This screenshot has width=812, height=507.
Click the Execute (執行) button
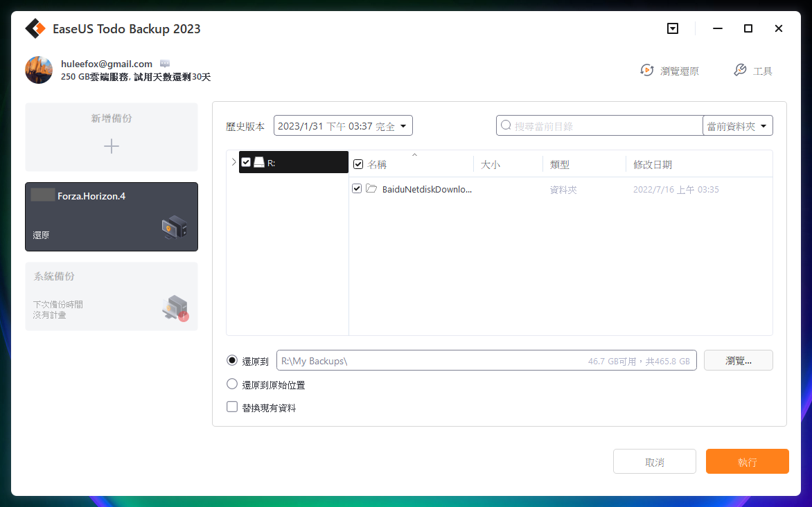[x=747, y=462]
